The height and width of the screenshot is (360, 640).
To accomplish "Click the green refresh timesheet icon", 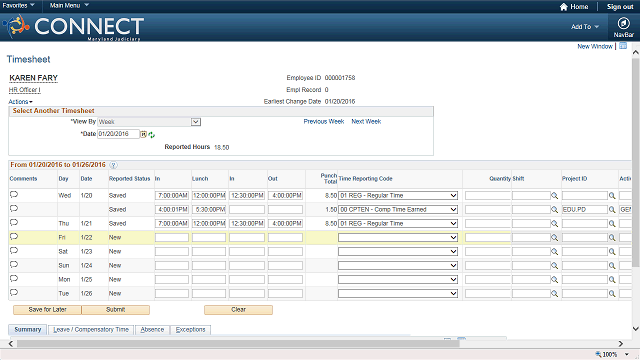I will click(152, 135).
